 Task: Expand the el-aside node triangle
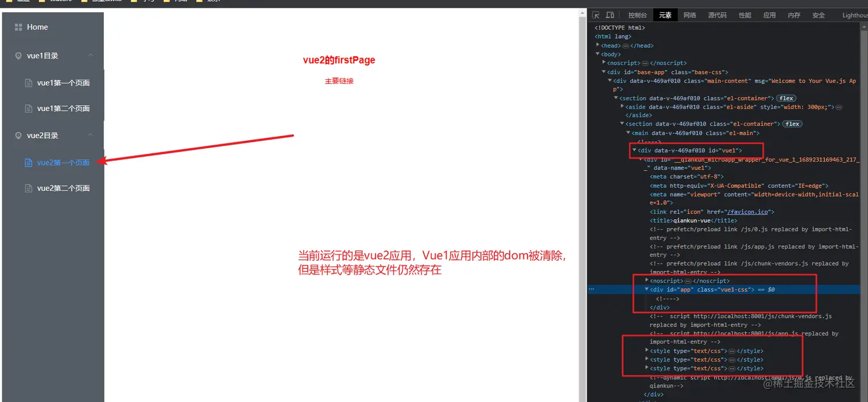[623, 106]
